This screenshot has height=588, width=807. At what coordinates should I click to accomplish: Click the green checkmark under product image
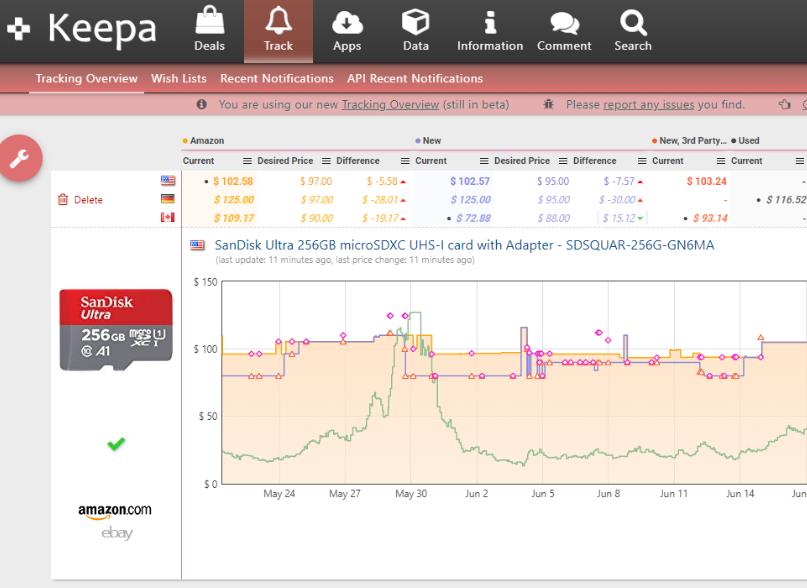pos(116,444)
